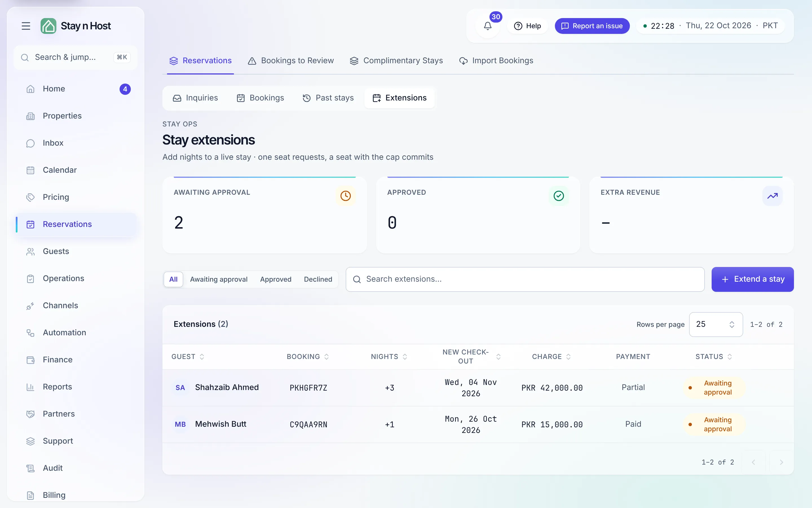Image resolution: width=812 pixels, height=508 pixels.
Task: Open the Automation section
Action: tap(76, 333)
